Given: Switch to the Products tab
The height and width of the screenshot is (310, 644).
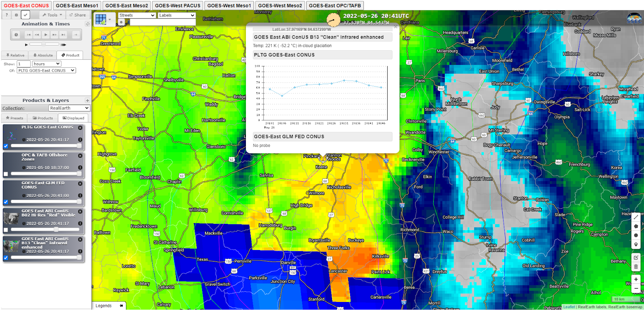Looking at the screenshot, I should coord(43,118).
